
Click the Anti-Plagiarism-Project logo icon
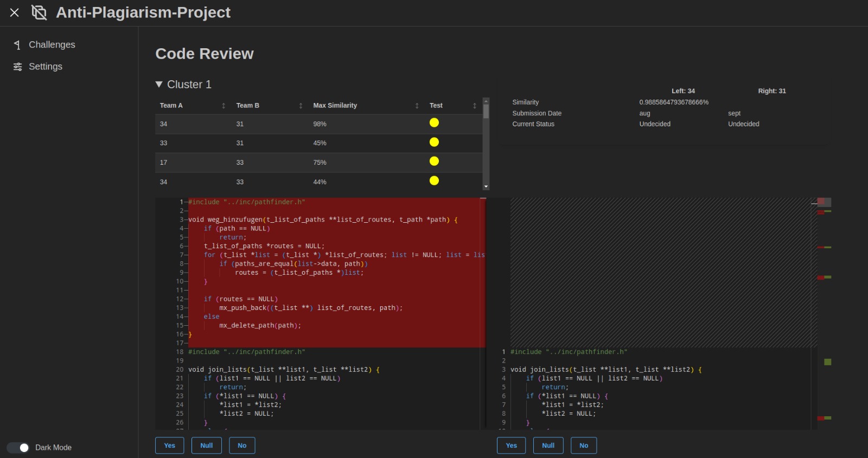[x=39, y=12]
